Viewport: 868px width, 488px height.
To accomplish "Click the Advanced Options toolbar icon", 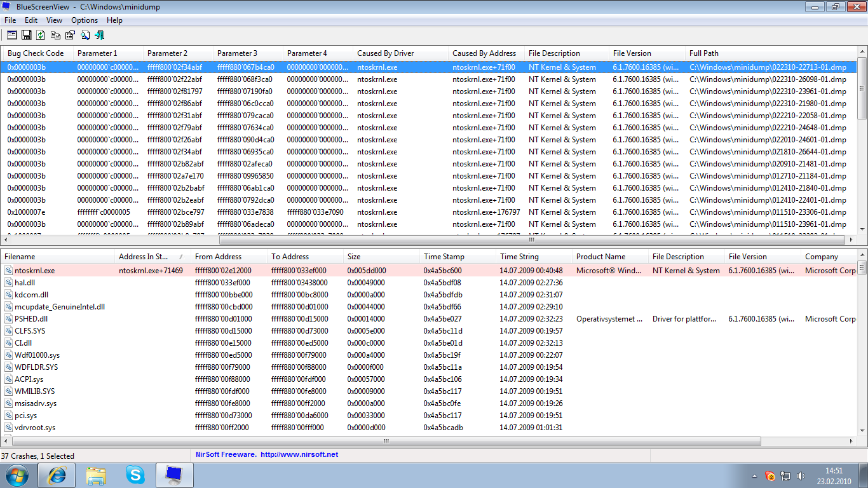I will (x=12, y=35).
